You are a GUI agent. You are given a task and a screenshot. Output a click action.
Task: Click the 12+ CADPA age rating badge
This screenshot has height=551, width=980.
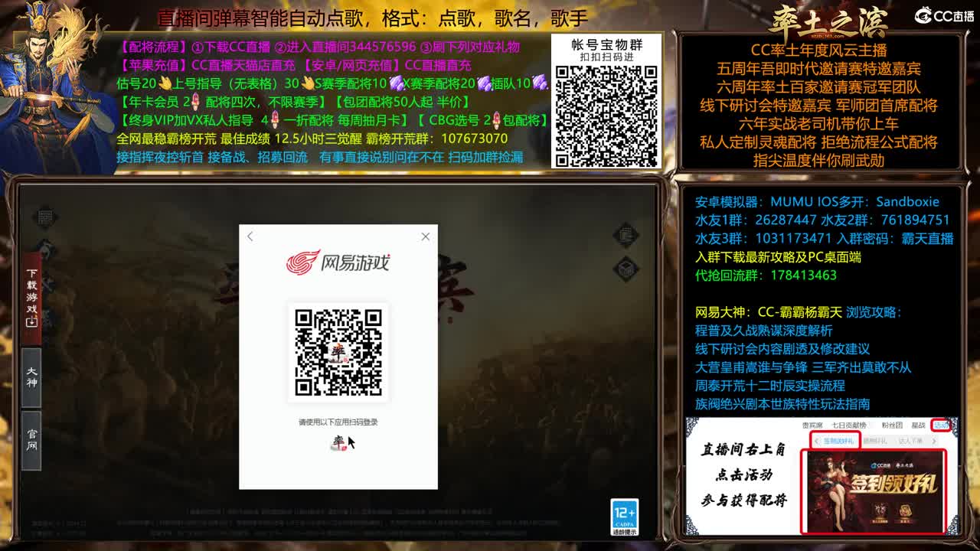pos(625,518)
